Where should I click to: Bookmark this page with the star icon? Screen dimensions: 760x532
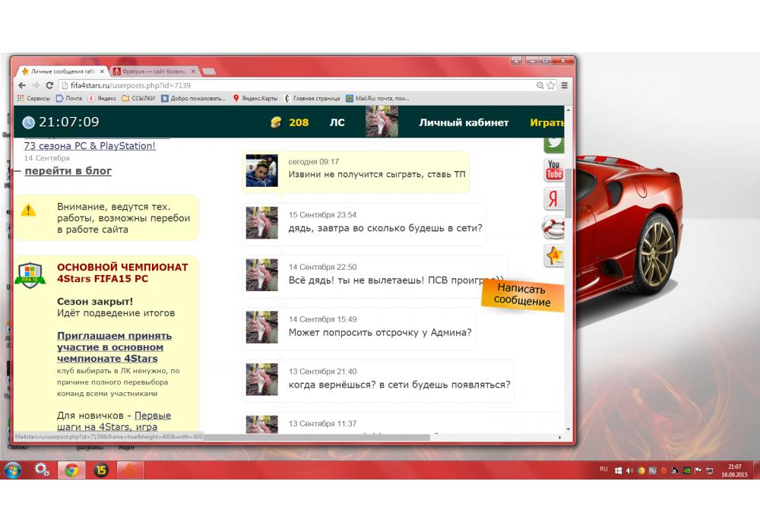click(x=551, y=86)
